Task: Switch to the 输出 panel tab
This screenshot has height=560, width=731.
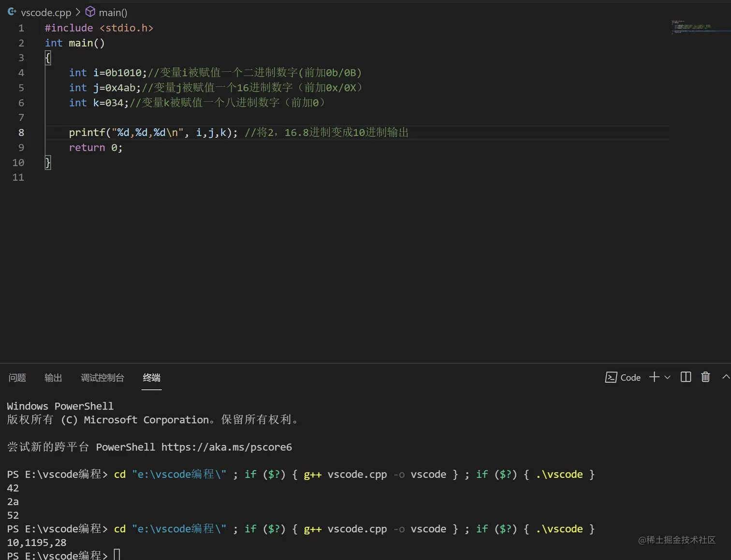Action: (53, 378)
